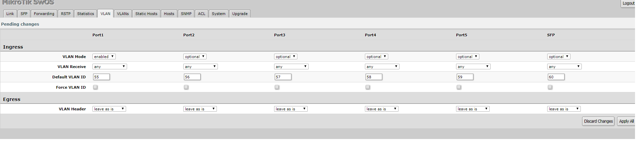
Task: Enable Force VLAN ID checkbox for Port3
Action: pos(277,87)
